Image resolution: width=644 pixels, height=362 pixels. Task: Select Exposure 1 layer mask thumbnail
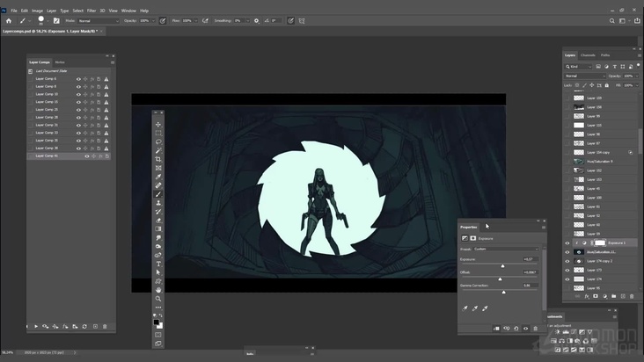tap(600, 243)
